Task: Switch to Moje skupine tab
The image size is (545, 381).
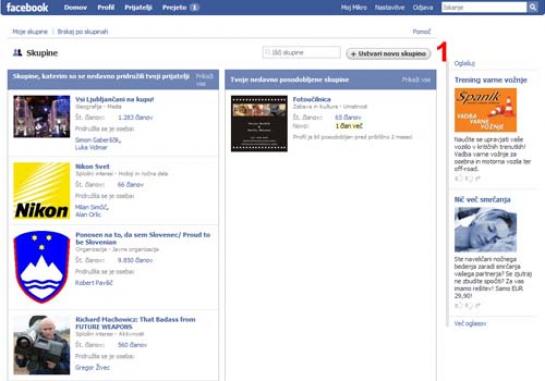Action: (30, 32)
